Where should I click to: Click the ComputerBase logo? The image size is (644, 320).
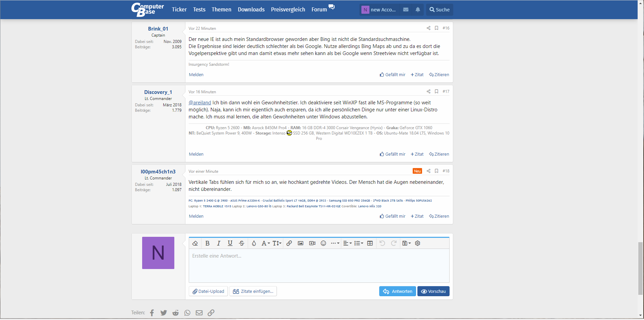click(x=148, y=9)
